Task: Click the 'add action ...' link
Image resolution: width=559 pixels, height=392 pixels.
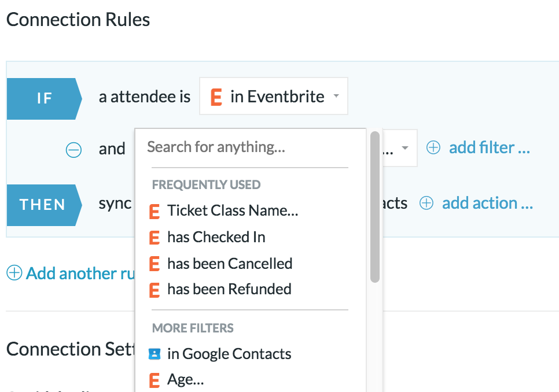Action: click(x=487, y=203)
